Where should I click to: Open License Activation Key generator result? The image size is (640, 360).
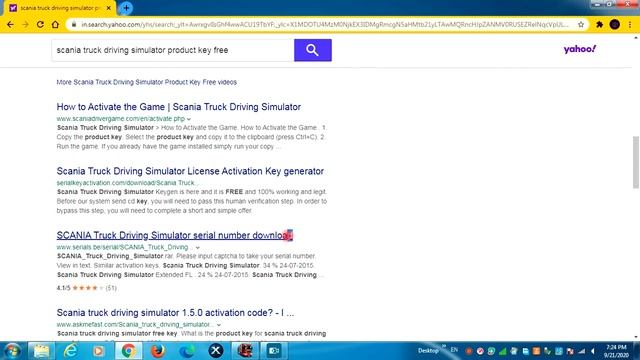click(190, 171)
